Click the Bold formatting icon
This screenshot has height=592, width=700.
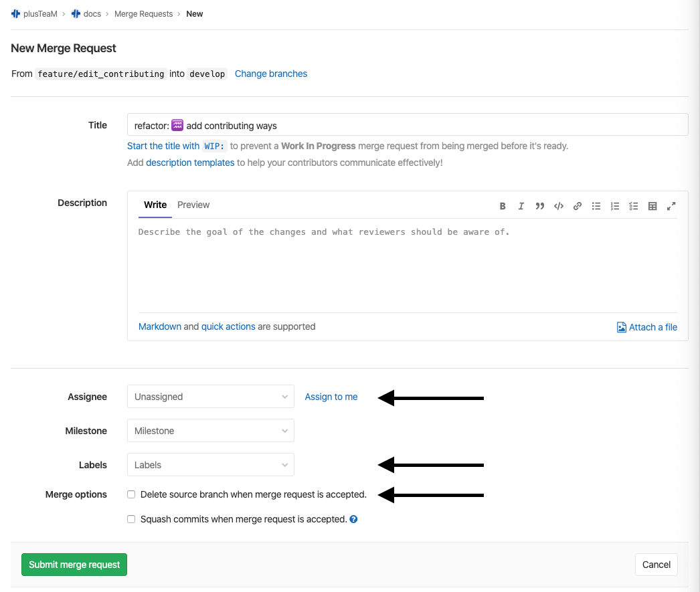[x=503, y=206]
